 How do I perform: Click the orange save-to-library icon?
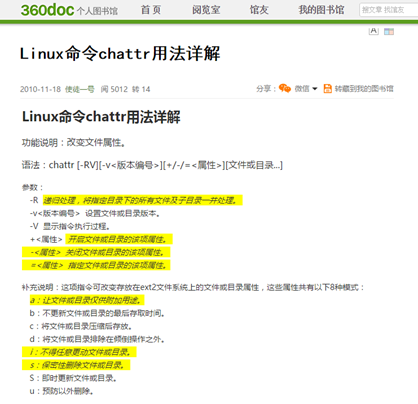click(327, 88)
